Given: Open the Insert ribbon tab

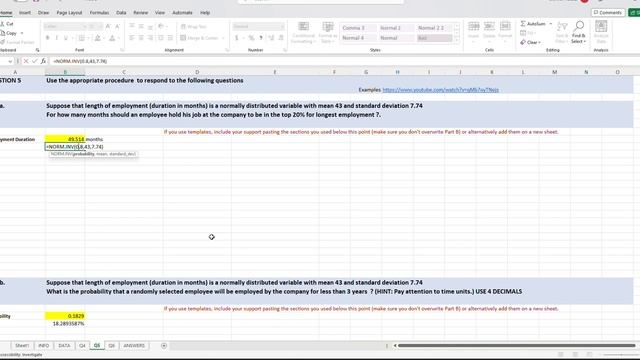Looking at the screenshot, I should tap(25, 13).
